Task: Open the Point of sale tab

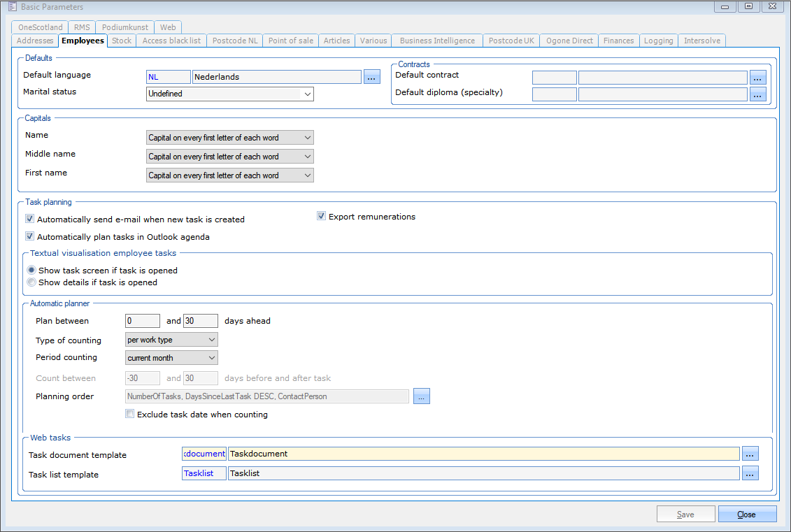Action: (x=291, y=41)
